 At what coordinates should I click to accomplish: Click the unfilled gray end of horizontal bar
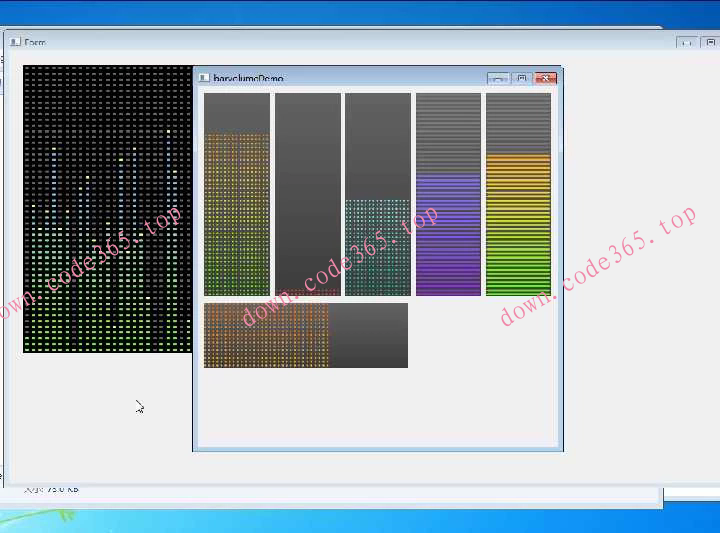click(368, 335)
